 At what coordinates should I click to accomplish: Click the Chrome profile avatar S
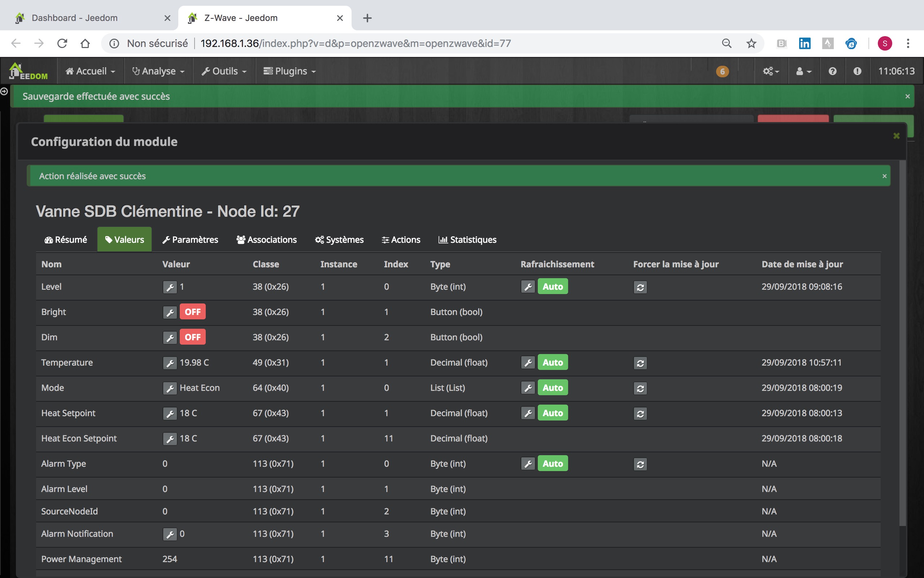pos(884,43)
